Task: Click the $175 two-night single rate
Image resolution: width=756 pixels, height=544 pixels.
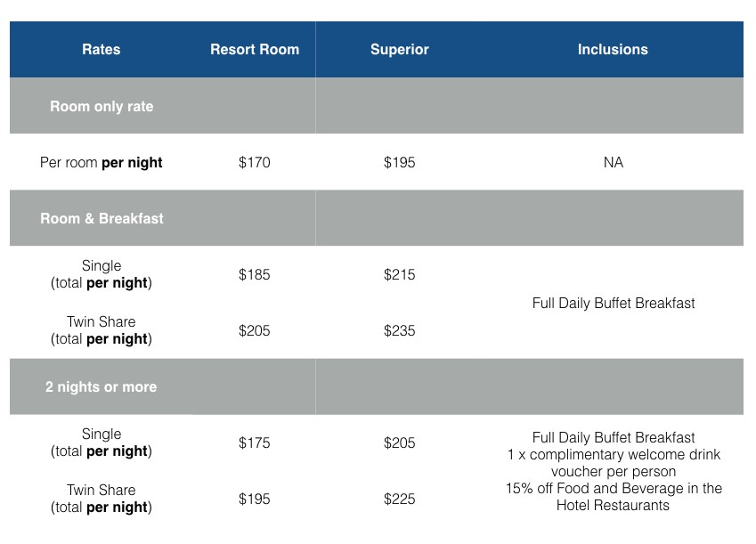Action: 254,443
